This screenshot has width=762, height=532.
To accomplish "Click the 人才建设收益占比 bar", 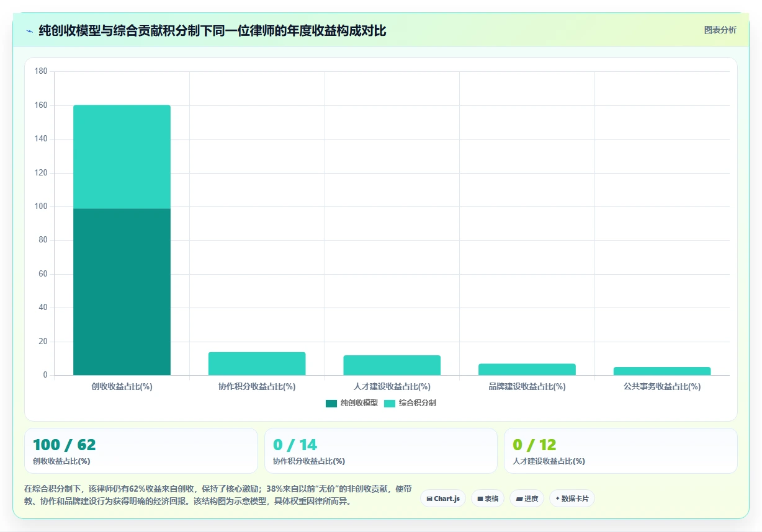I will coord(392,365).
